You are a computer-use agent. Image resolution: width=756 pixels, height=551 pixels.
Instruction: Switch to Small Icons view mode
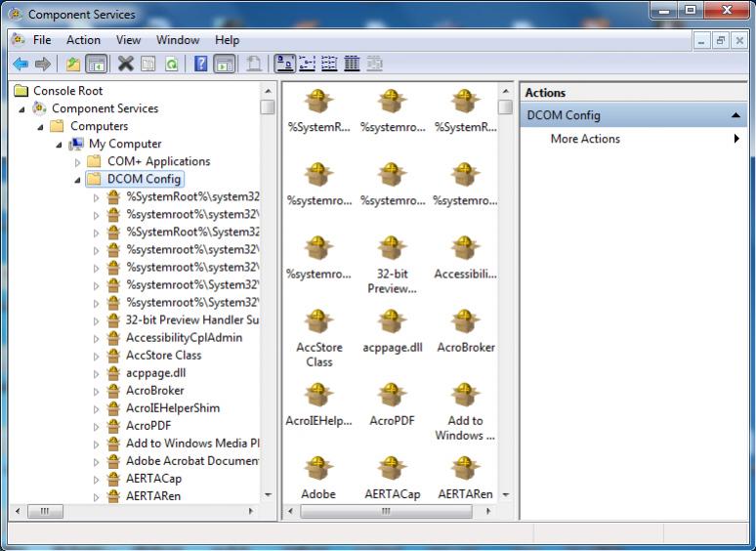pyautogui.click(x=307, y=64)
